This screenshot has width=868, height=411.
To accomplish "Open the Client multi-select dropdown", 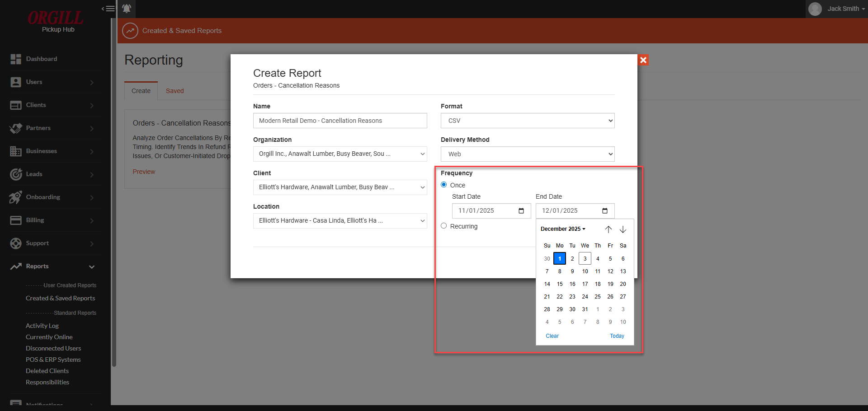I will 340,187.
